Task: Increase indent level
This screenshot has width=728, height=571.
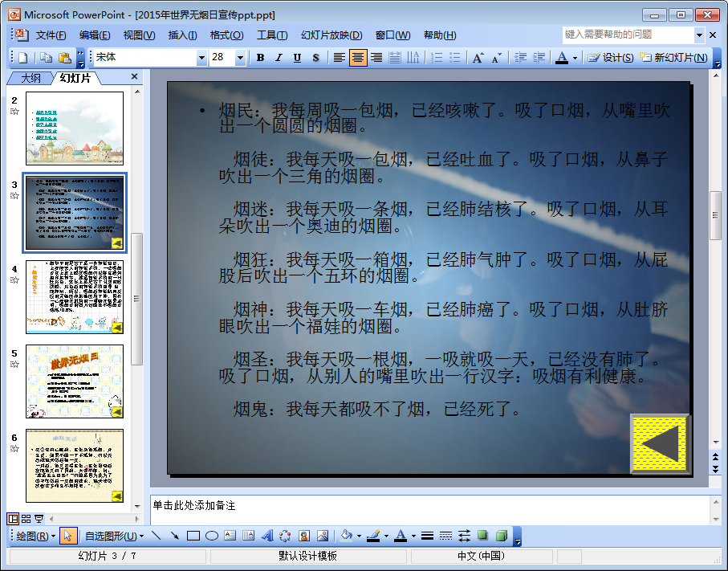Action: pos(539,58)
